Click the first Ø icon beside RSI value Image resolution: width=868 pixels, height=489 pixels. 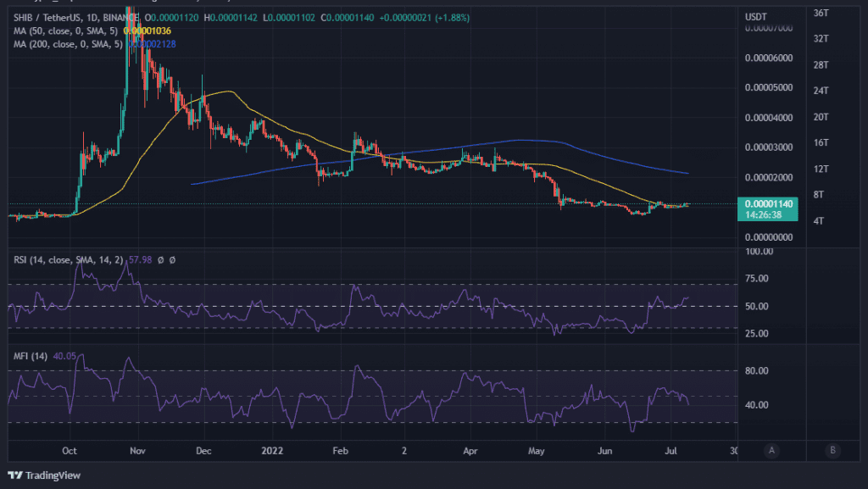click(x=160, y=260)
